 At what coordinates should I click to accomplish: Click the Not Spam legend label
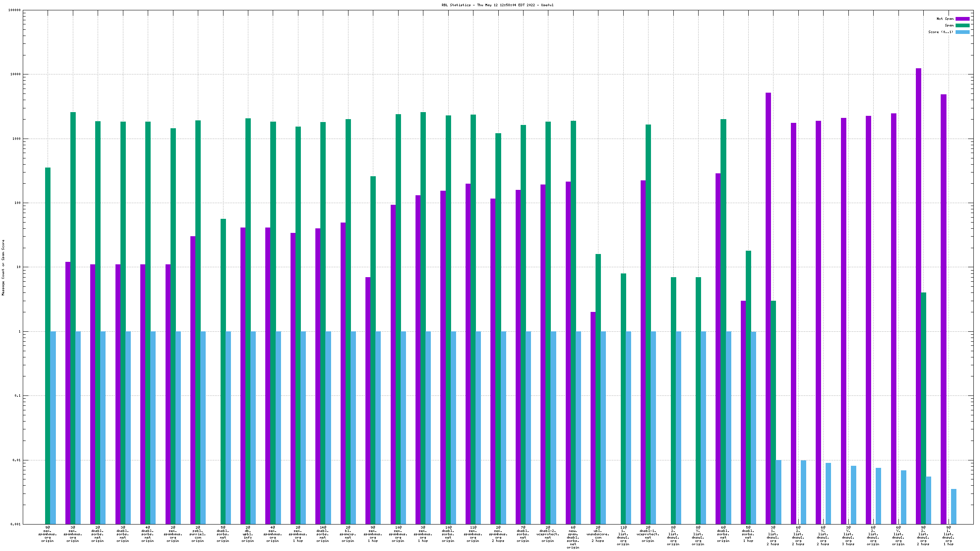945,19
